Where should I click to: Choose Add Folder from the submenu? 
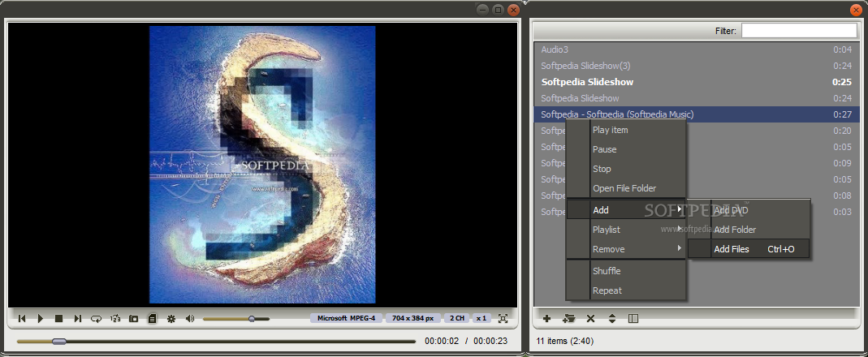tap(749, 230)
